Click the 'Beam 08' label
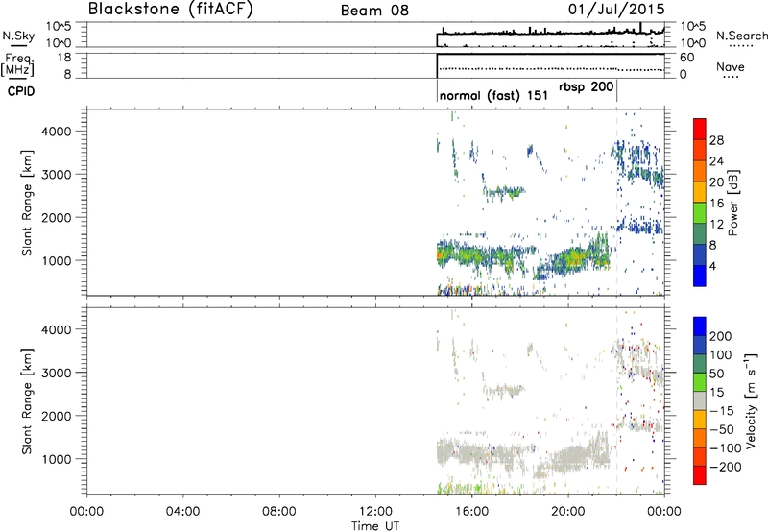The height and width of the screenshot is (532, 768). [374, 11]
